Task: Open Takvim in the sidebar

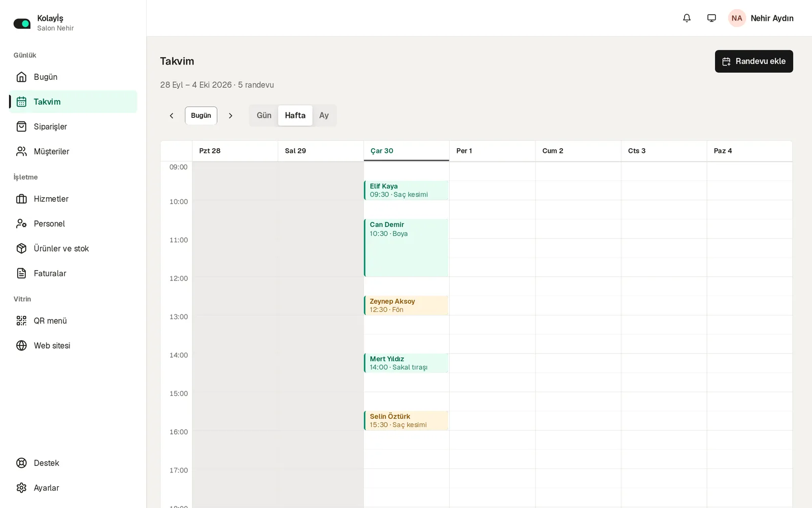Action: coord(73,102)
